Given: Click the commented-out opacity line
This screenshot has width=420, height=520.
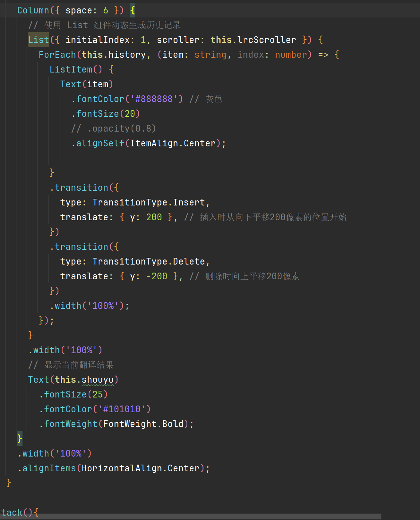Looking at the screenshot, I should coord(113,128).
